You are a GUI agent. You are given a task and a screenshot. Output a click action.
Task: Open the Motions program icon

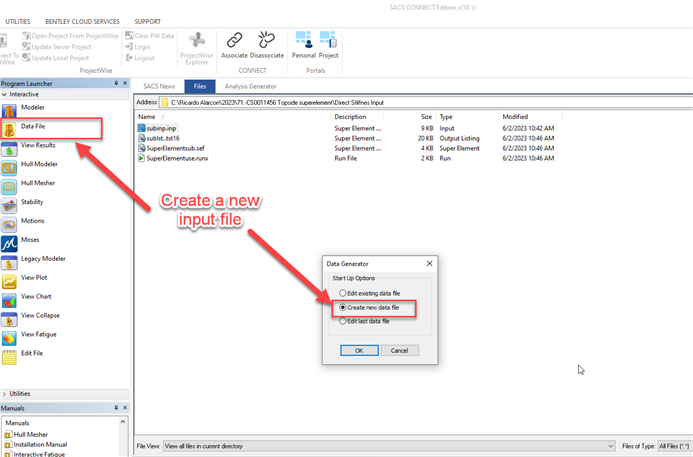(9, 225)
